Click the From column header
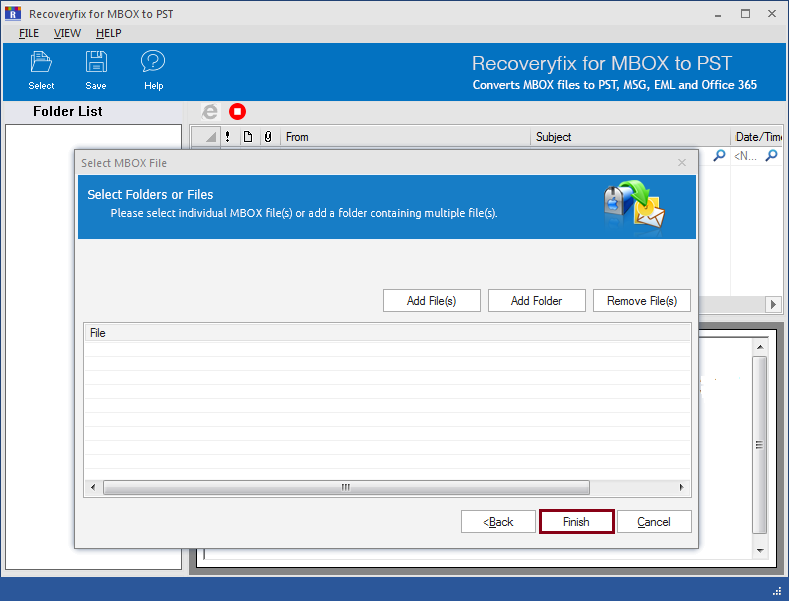Screen dimensions: 789x601 (x=405, y=136)
